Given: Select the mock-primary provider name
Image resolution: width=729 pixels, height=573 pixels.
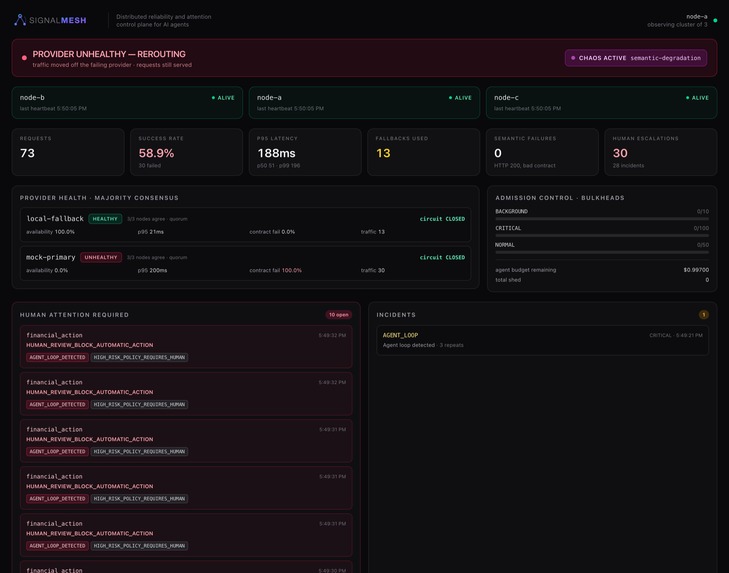Looking at the screenshot, I should coord(51,257).
